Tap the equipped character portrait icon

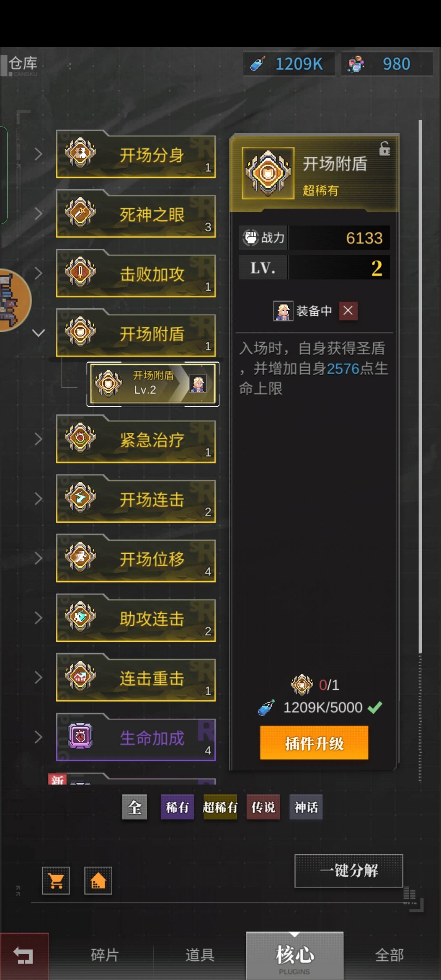283,311
